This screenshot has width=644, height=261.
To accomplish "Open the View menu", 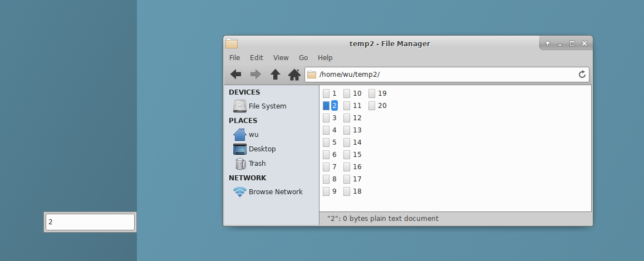I will [x=281, y=58].
